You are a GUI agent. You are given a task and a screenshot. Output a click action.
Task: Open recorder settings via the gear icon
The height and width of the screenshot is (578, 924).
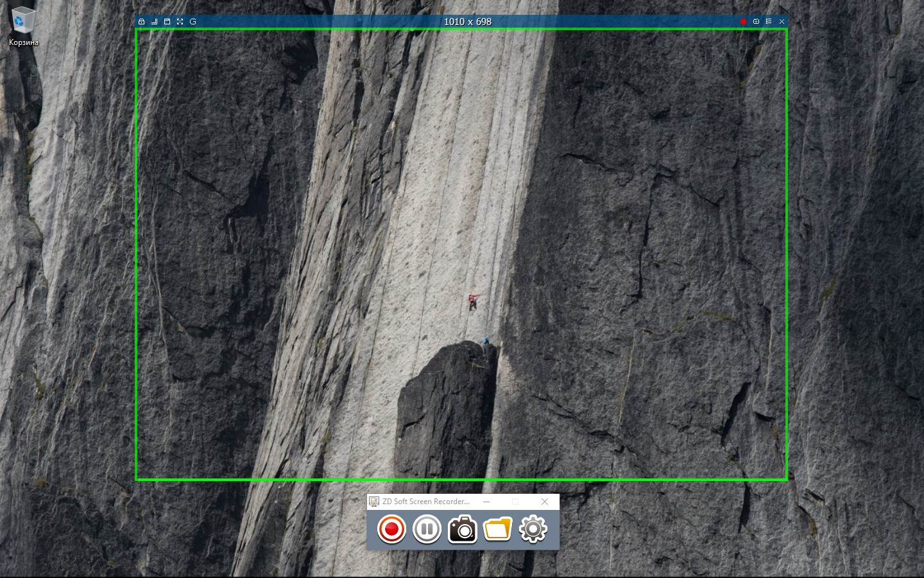click(x=533, y=530)
